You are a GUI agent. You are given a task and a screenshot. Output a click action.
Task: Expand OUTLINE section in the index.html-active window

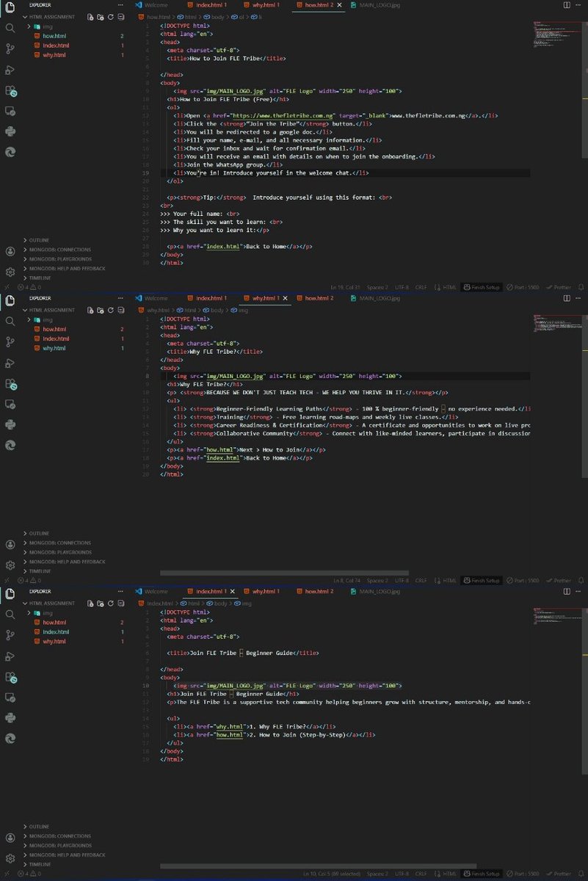[x=37, y=827]
